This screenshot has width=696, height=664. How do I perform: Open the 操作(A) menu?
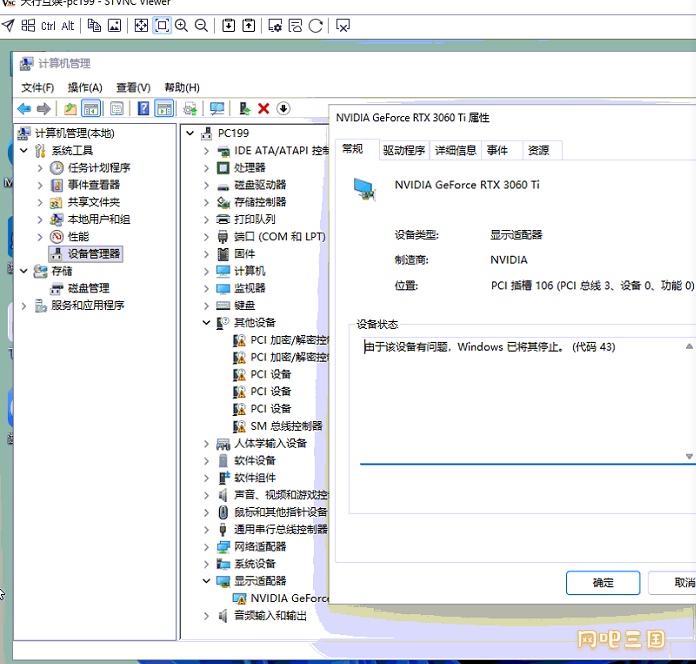pyautogui.click(x=85, y=87)
